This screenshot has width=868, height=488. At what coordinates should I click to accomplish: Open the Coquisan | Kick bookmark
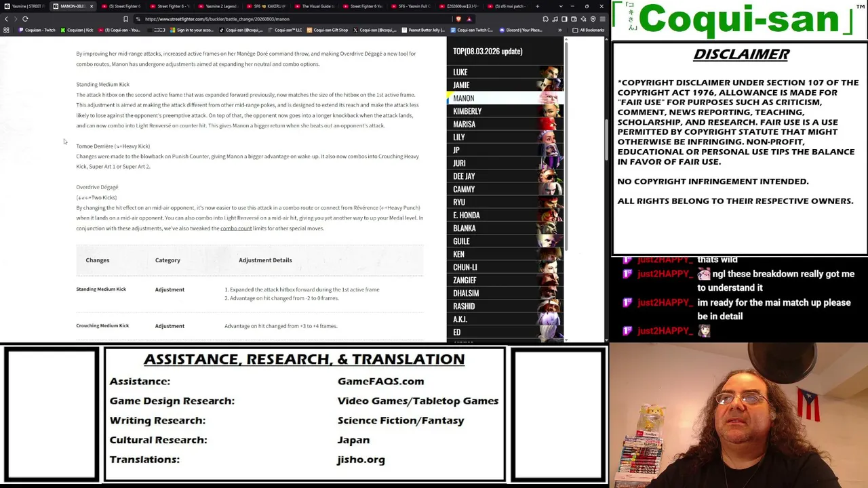(x=77, y=30)
